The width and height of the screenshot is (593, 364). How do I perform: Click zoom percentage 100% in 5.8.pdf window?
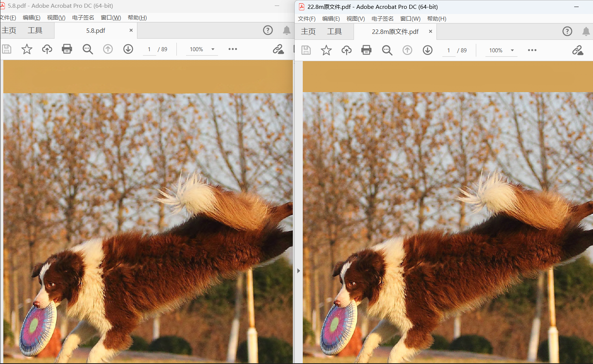point(196,49)
